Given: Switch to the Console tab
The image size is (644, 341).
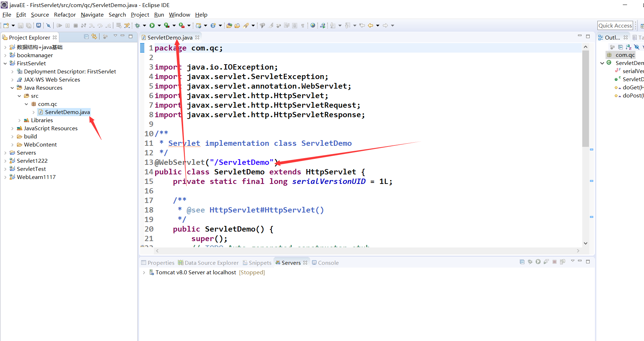Looking at the screenshot, I should click(325, 263).
